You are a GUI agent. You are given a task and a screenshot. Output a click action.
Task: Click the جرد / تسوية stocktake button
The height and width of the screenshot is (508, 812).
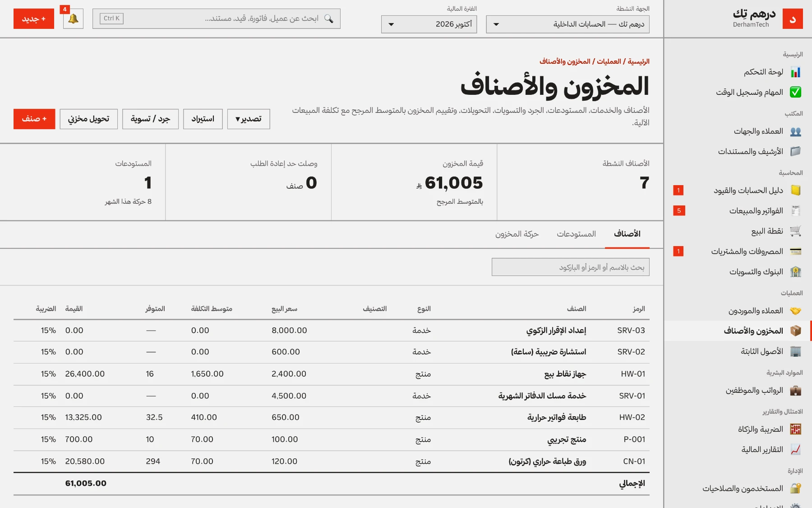[150, 119]
